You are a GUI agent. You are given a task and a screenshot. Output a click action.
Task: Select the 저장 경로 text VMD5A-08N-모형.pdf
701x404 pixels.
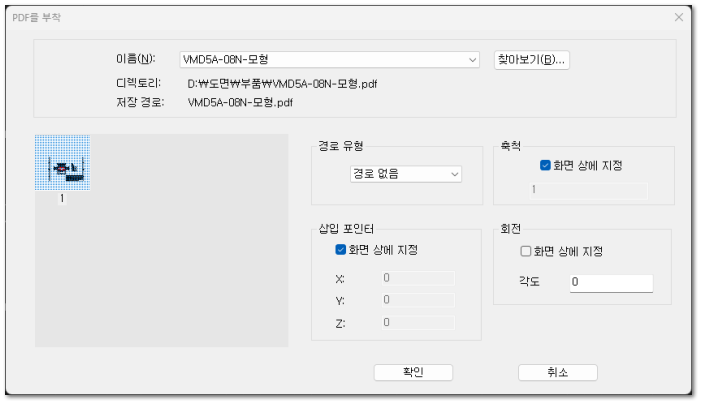pyautogui.click(x=240, y=102)
